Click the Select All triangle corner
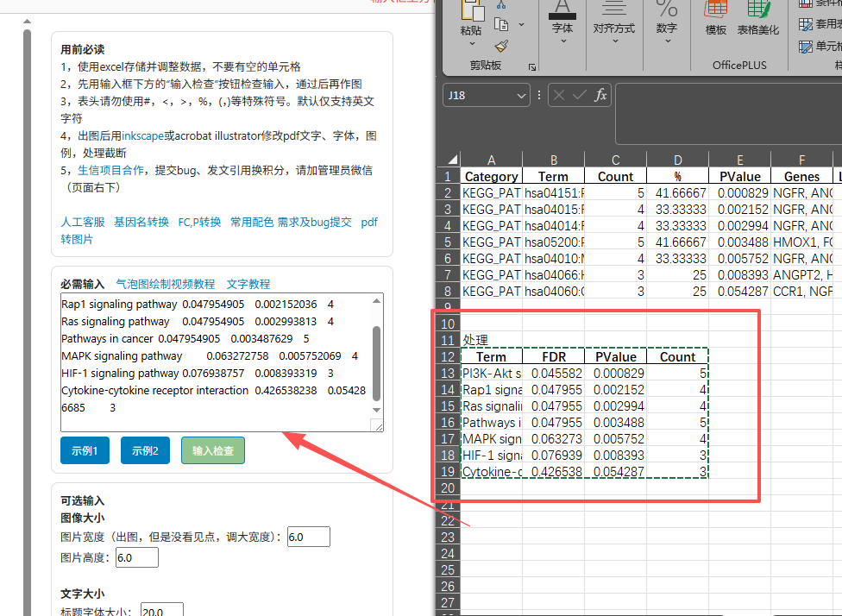This screenshot has width=842, height=616. pyautogui.click(x=451, y=159)
